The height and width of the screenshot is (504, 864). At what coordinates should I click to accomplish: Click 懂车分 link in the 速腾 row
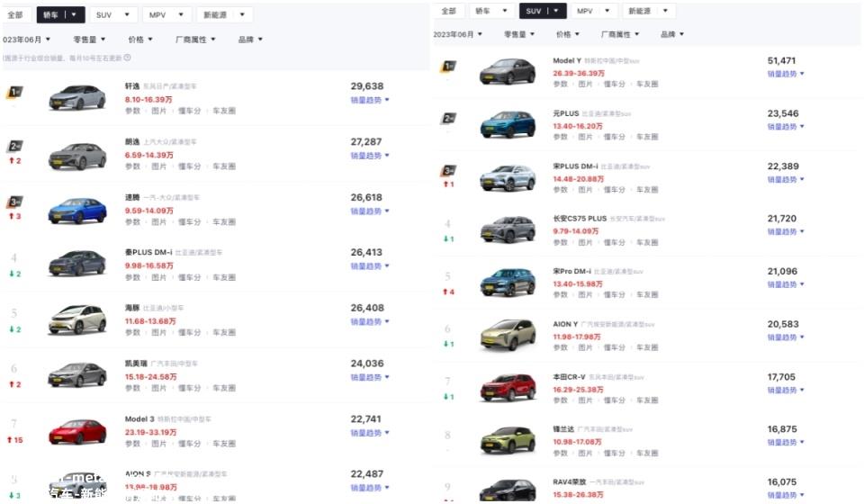click(190, 222)
